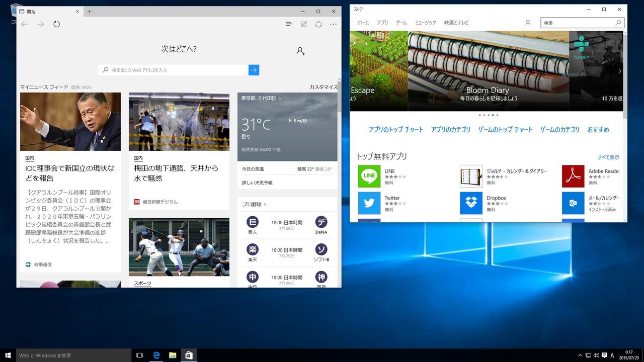
Task: Open ゲームのカテゴリ link
Action: [560, 130]
